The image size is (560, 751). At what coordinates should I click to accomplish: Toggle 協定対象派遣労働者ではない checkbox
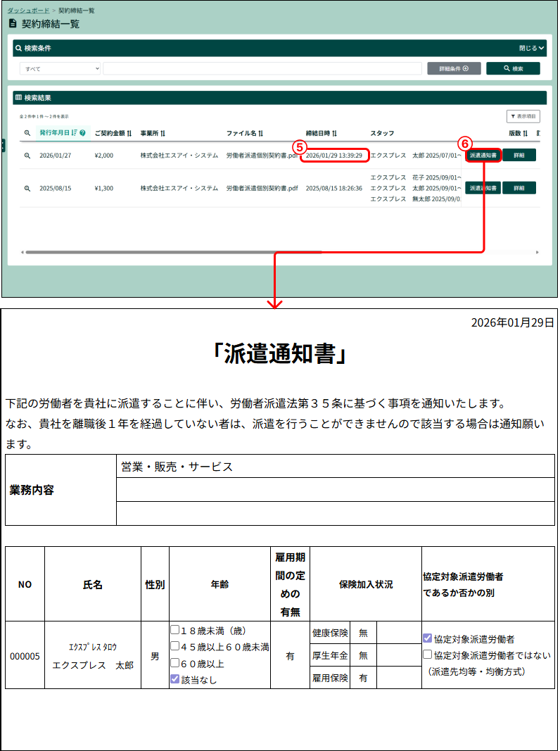(428, 654)
